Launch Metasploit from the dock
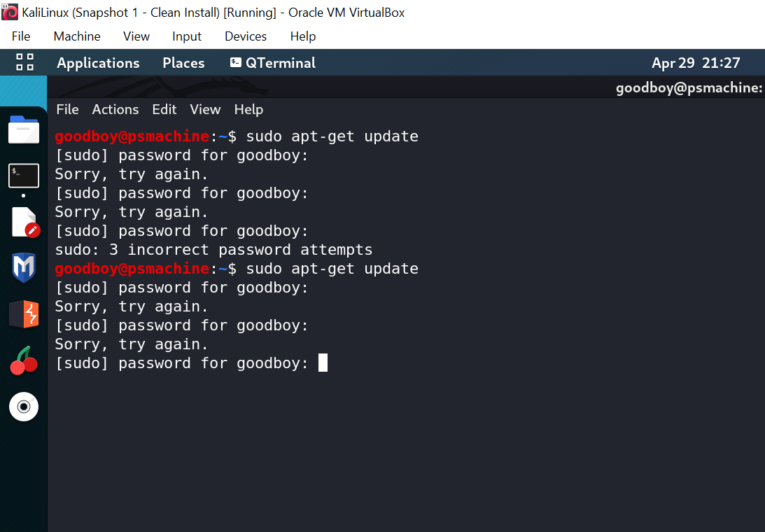Viewport: 765px width, 532px height. 24,268
